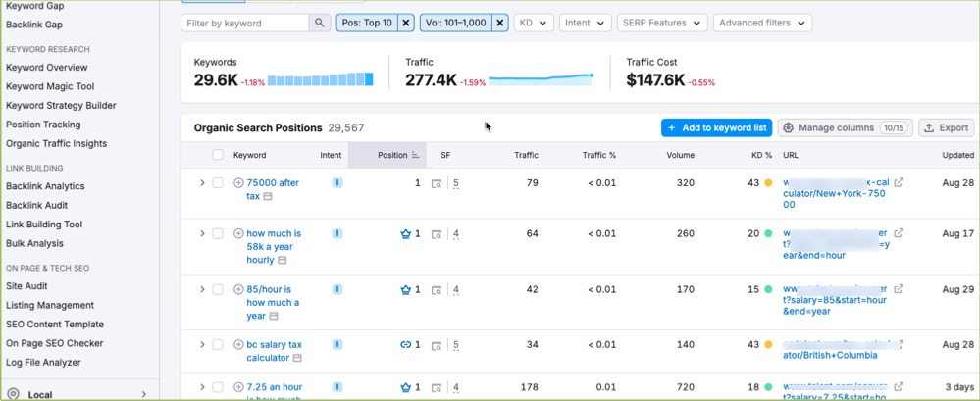Remove the Pos: Top 10 filter

(x=406, y=24)
